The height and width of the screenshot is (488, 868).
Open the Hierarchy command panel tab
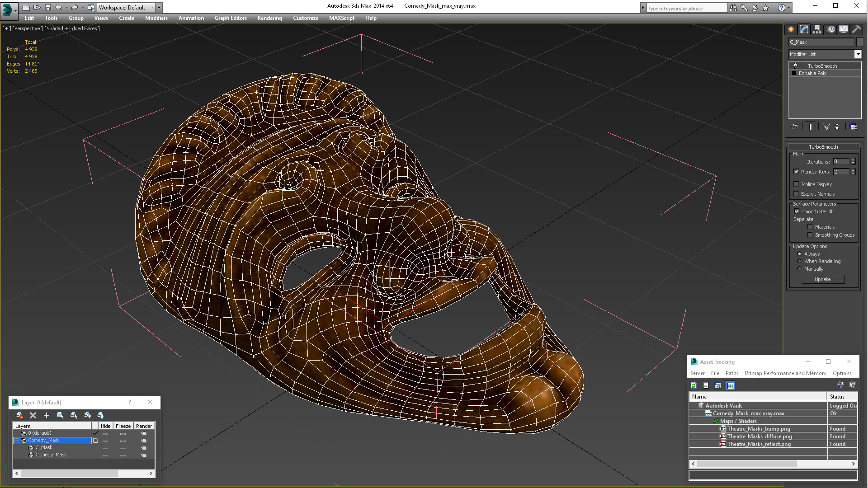817,29
